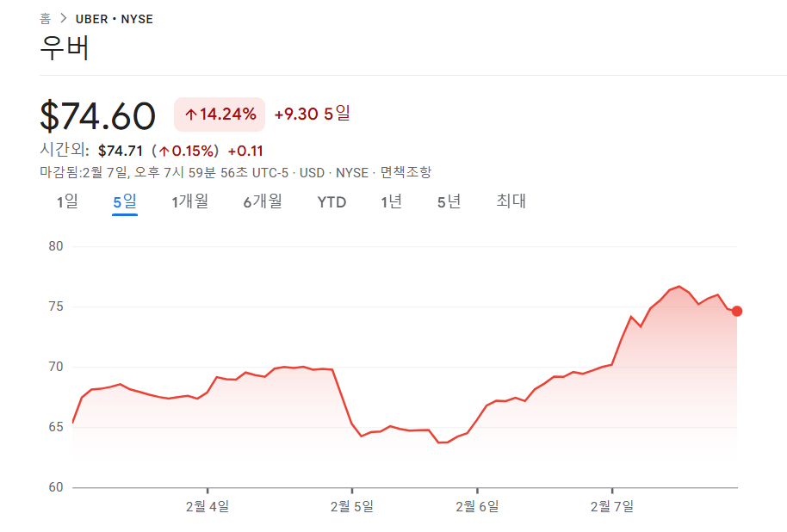The width and height of the screenshot is (787, 532).
Task: Open the 1개월 chart view
Action: (189, 201)
